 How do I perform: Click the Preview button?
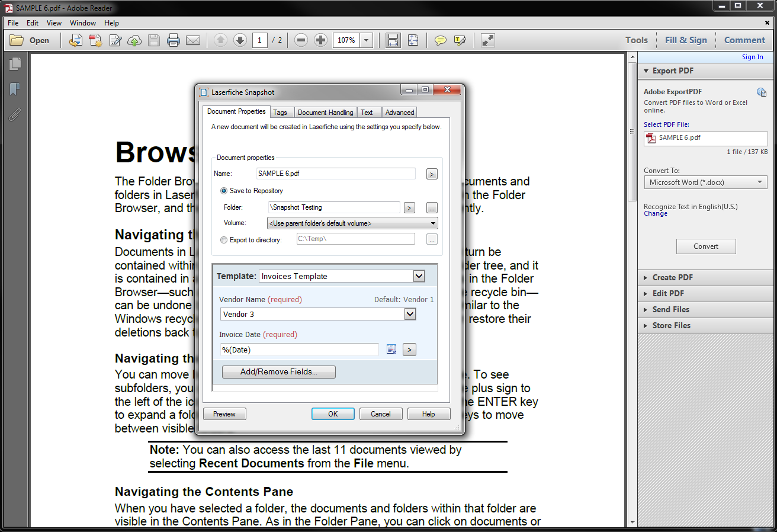pos(224,414)
